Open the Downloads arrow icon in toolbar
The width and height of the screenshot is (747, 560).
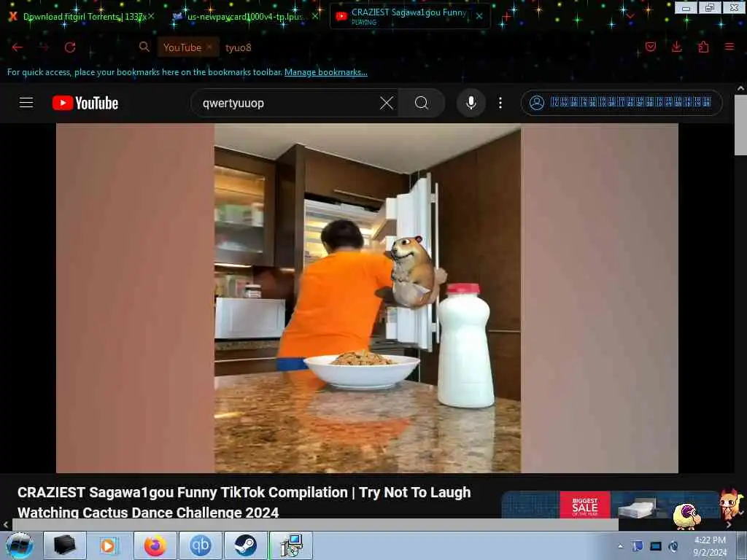pos(676,47)
